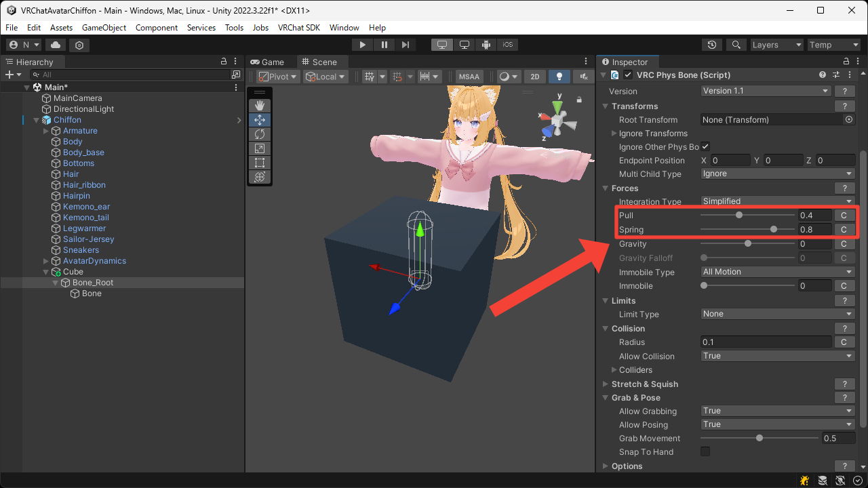Viewport: 868px width, 488px height.
Task: Toggle grid visibility button
Action: pyautogui.click(x=370, y=77)
